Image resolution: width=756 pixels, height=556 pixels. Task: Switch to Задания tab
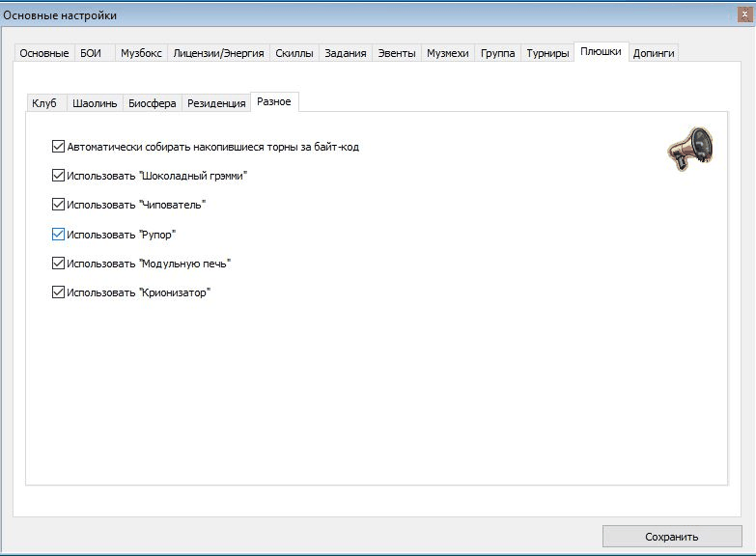pos(346,53)
